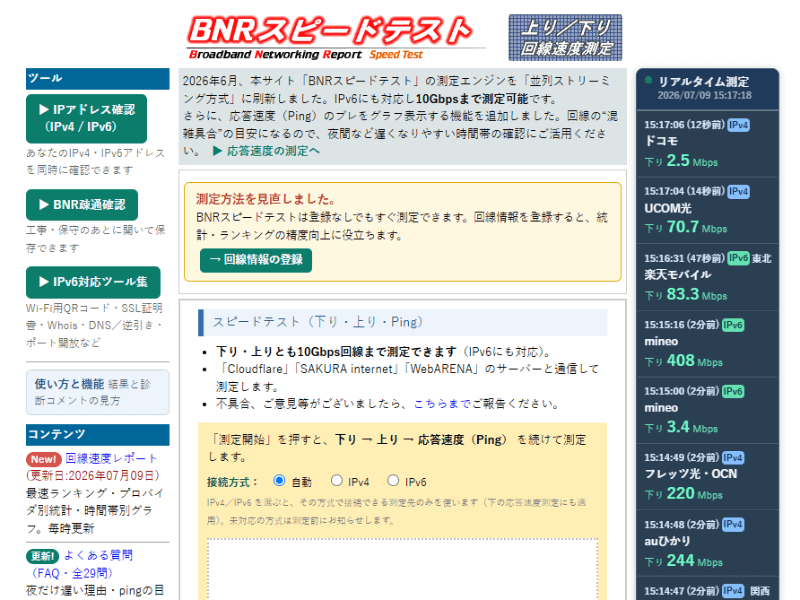Image resolution: width=800 pixels, height=600 pixels.
Task: Open the BNR疎通確認 tool
Action: tap(82, 205)
